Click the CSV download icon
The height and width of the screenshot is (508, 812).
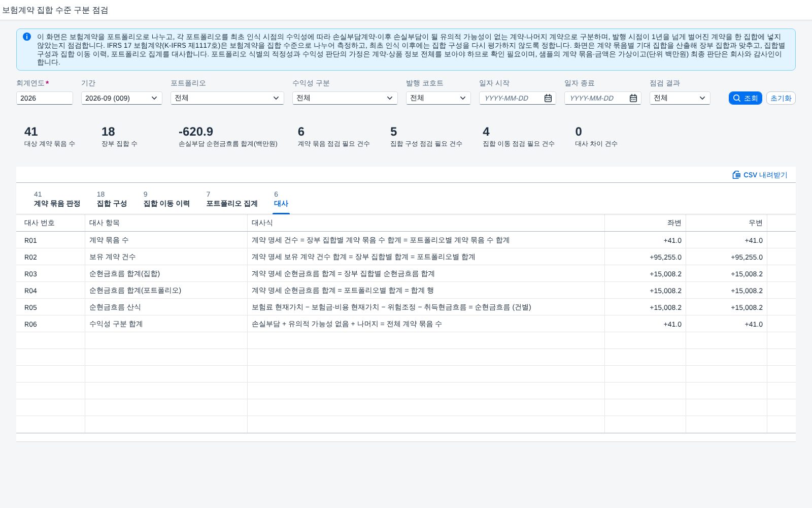tap(736, 175)
